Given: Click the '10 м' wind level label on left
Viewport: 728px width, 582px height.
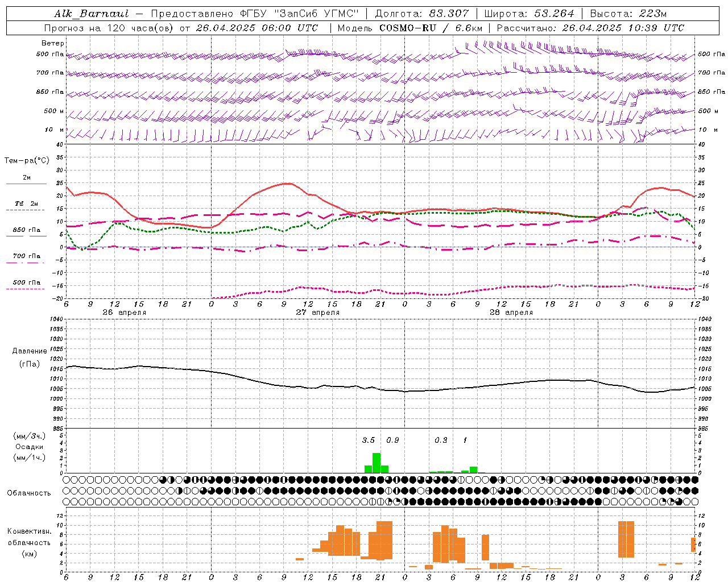Looking at the screenshot, I should [55, 130].
